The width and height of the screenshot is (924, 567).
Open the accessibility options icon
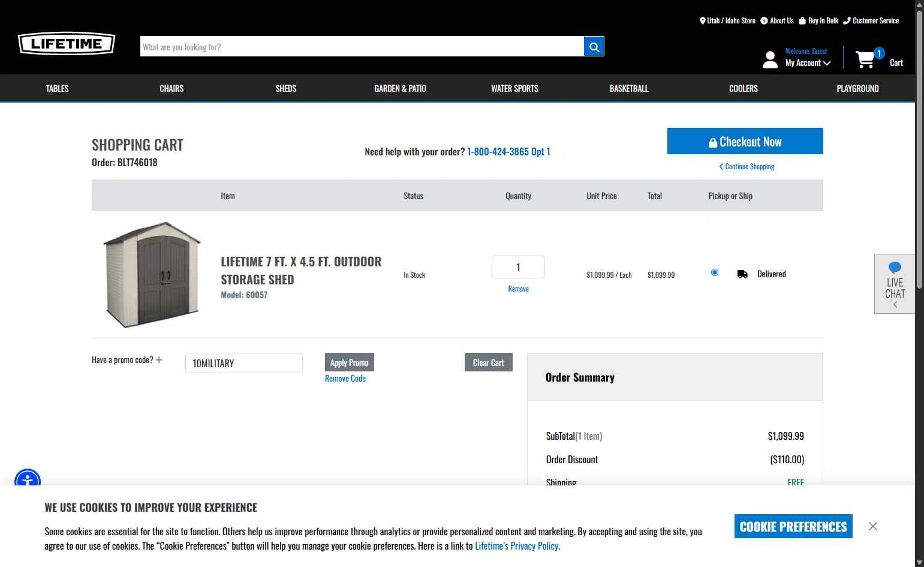pyautogui.click(x=28, y=481)
